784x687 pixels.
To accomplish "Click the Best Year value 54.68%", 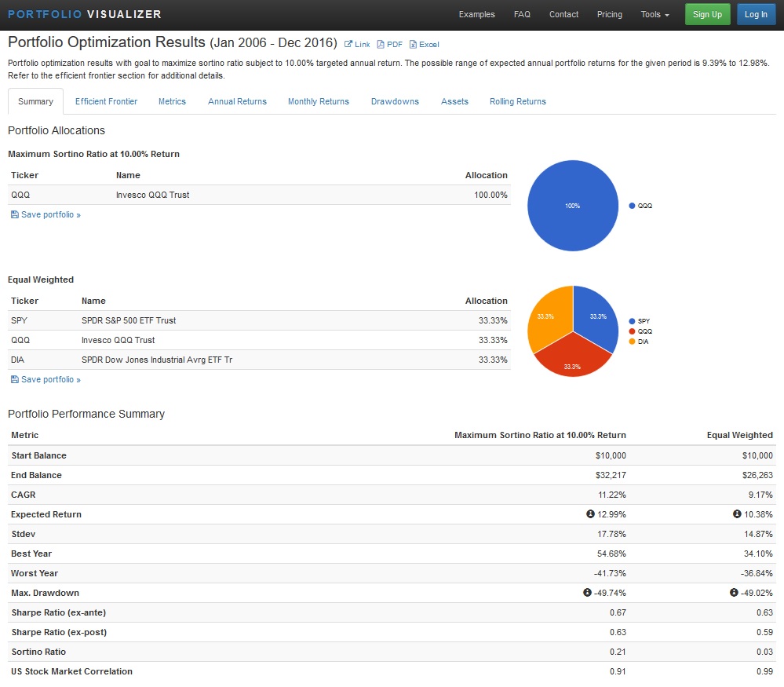I will click(611, 554).
